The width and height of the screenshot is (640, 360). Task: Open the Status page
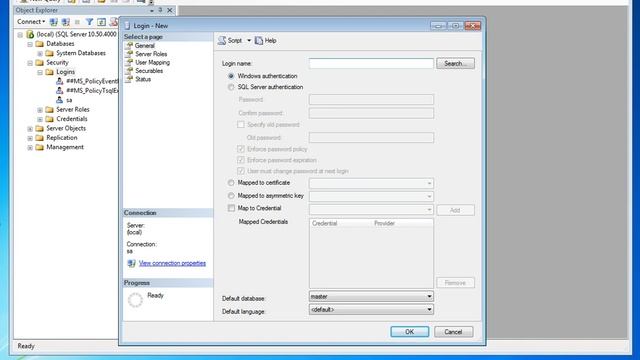click(x=143, y=79)
